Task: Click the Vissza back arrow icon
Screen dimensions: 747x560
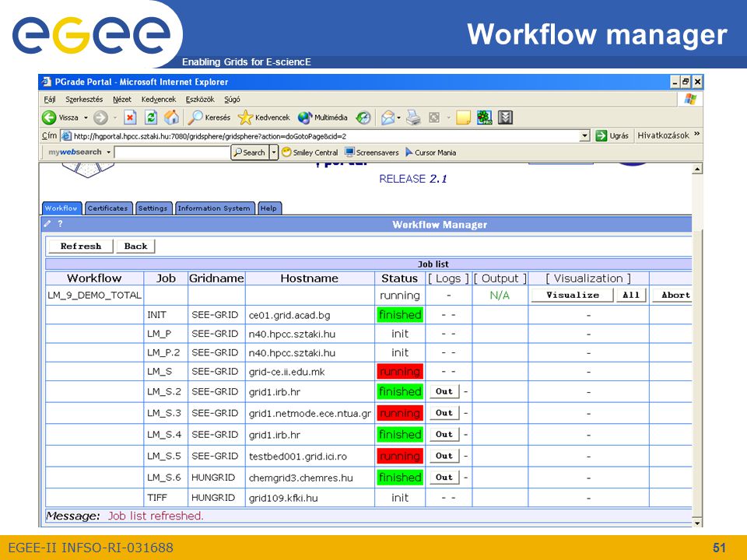Action: pos(49,117)
